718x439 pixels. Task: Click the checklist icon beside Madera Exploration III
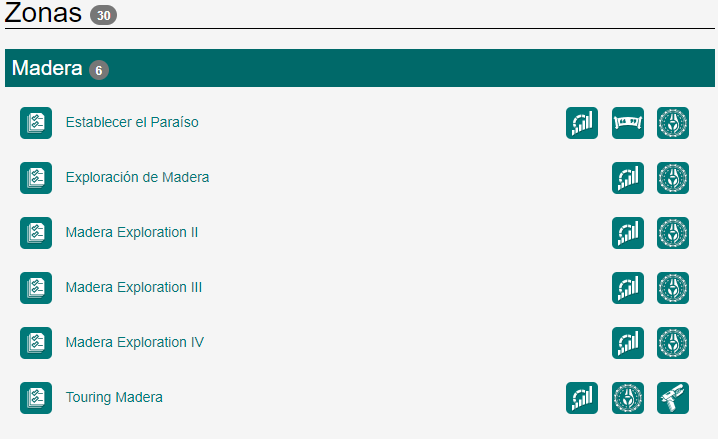pos(36,288)
